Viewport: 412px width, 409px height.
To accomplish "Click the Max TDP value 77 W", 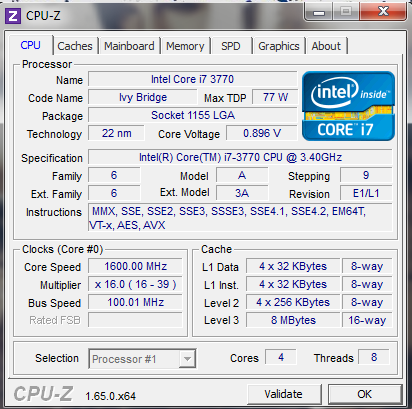I will click(x=275, y=97).
